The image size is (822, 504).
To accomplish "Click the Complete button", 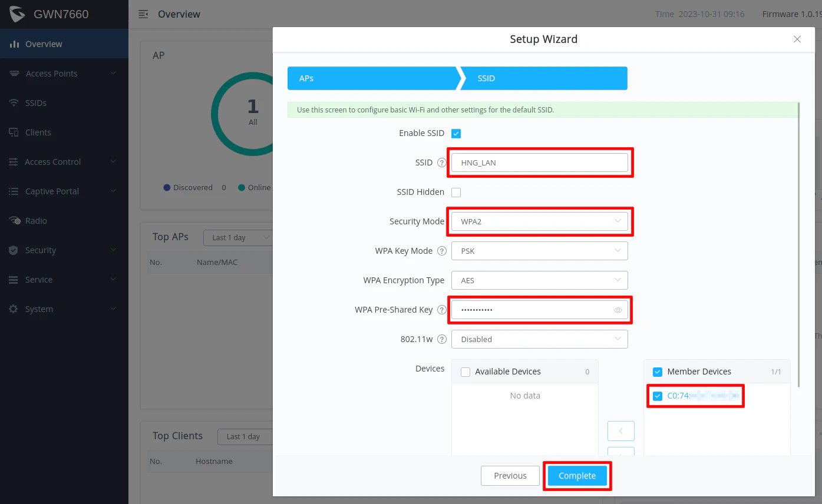I will tap(577, 476).
